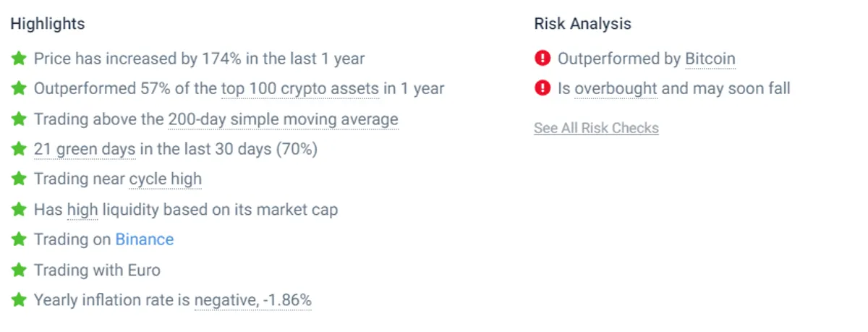This screenshot has height=332, width=868.
Task: Click the green star next to Trading with Euro
Action: point(19,270)
